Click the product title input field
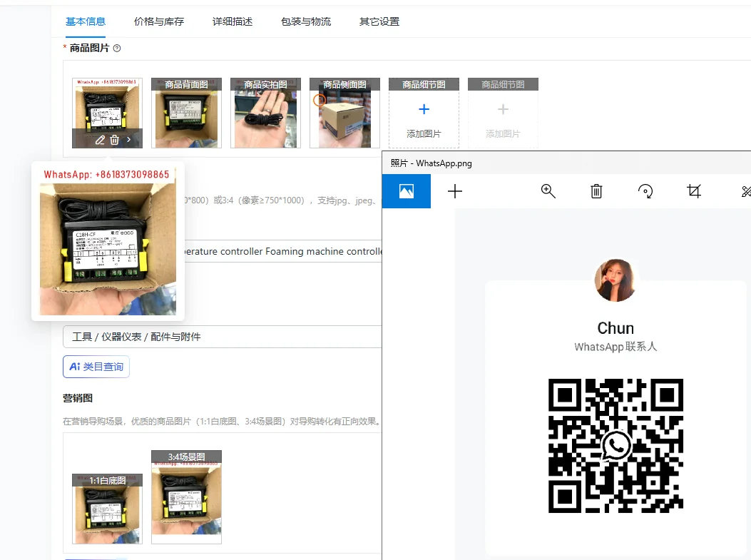This screenshot has height=560, width=751. pos(282,252)
